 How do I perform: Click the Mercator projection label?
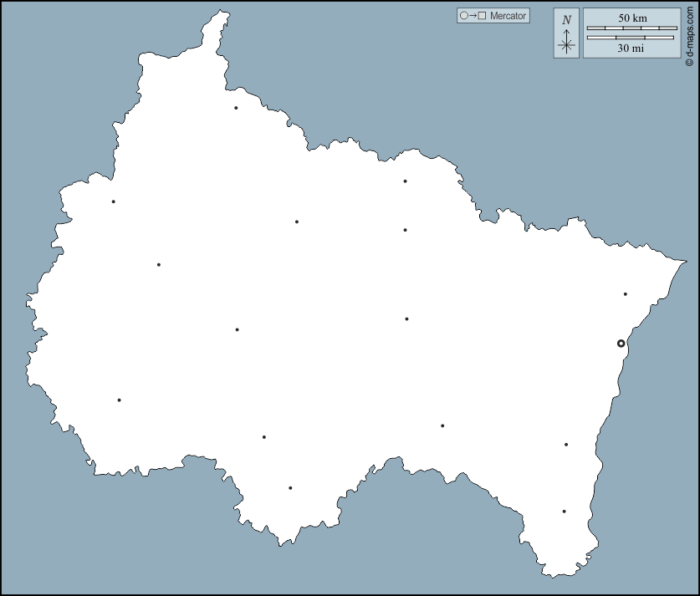508,16
